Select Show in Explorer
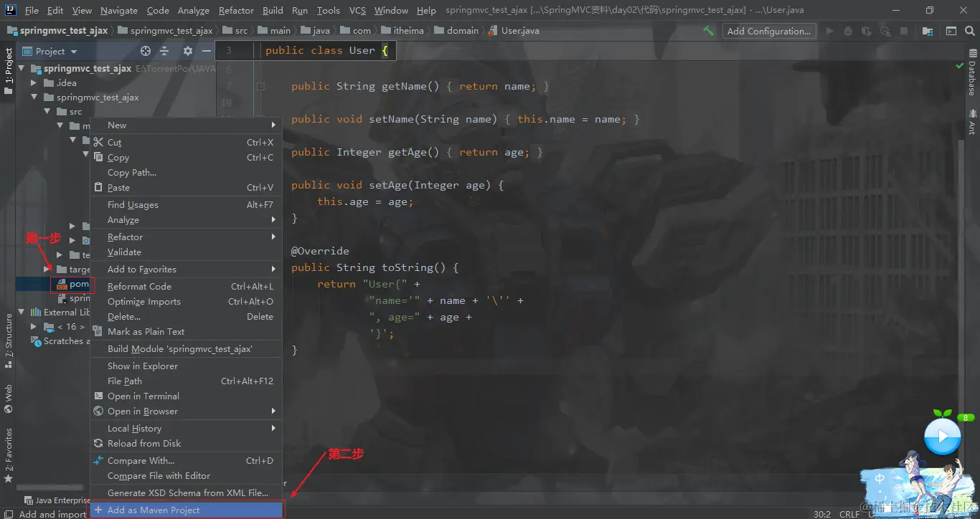 click(187, 366)
